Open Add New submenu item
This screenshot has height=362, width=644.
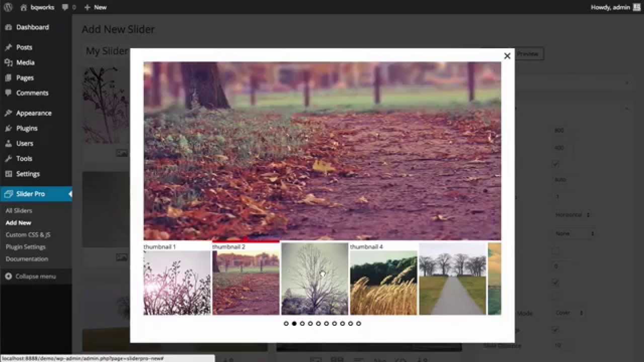(x=18, y=223)
